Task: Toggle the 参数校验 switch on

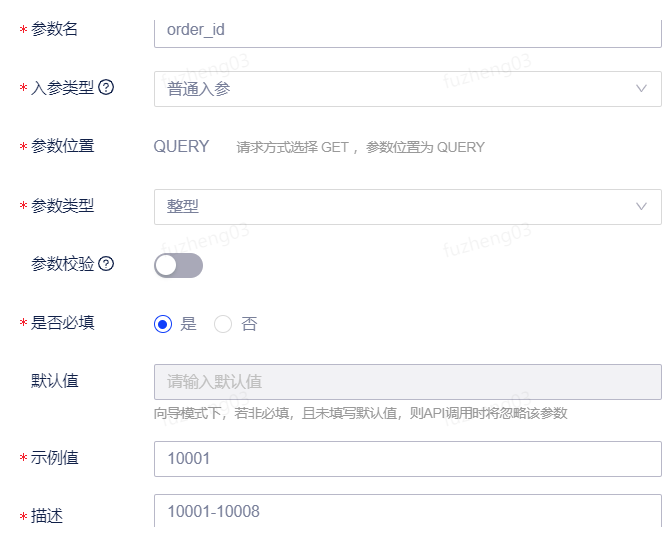Action: click(x=179, y=265)
